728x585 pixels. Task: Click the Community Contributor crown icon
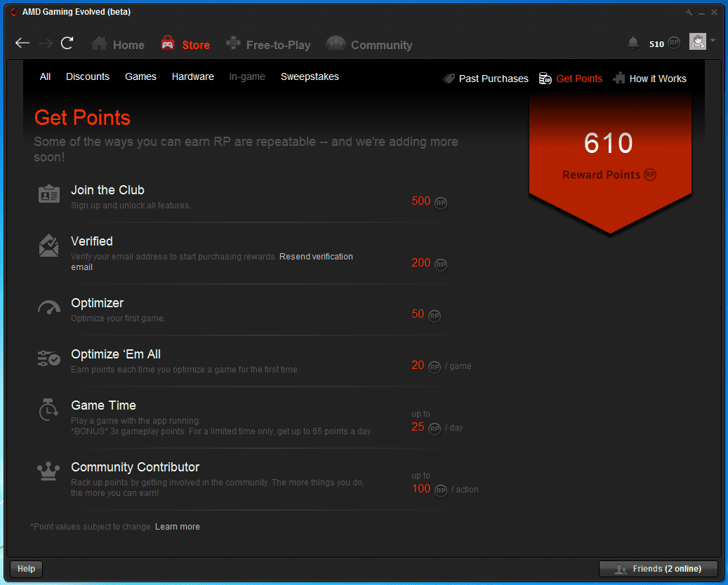coord(48,471)
